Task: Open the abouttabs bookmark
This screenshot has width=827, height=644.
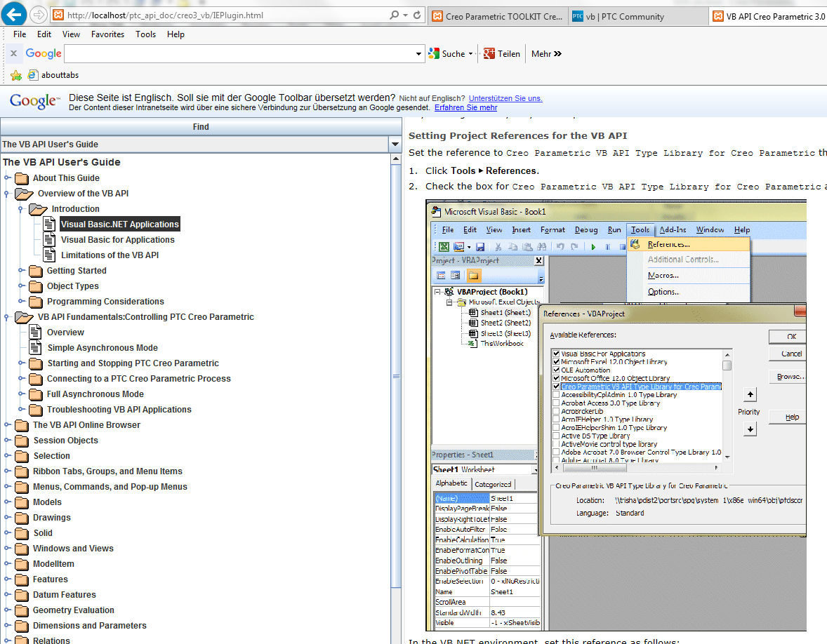Action: coord(53,75)
